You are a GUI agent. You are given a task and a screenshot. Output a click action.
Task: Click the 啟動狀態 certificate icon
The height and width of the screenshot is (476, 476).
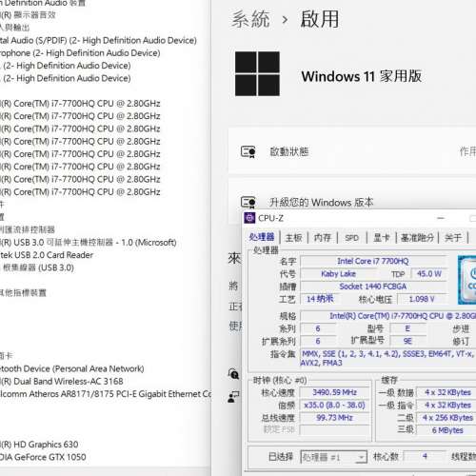[x=248, y=151]
